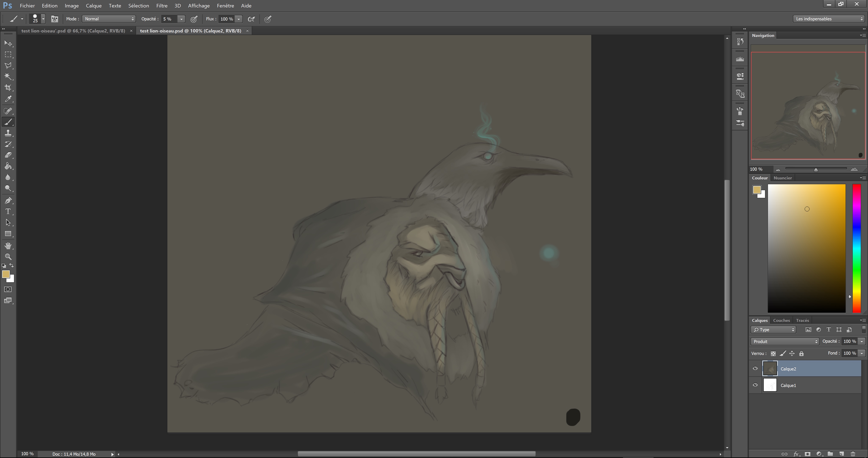Screen dimensions: 868x458
Task: Click the foreground color swatch in toolbar
Action: click(x=6, y=275)
